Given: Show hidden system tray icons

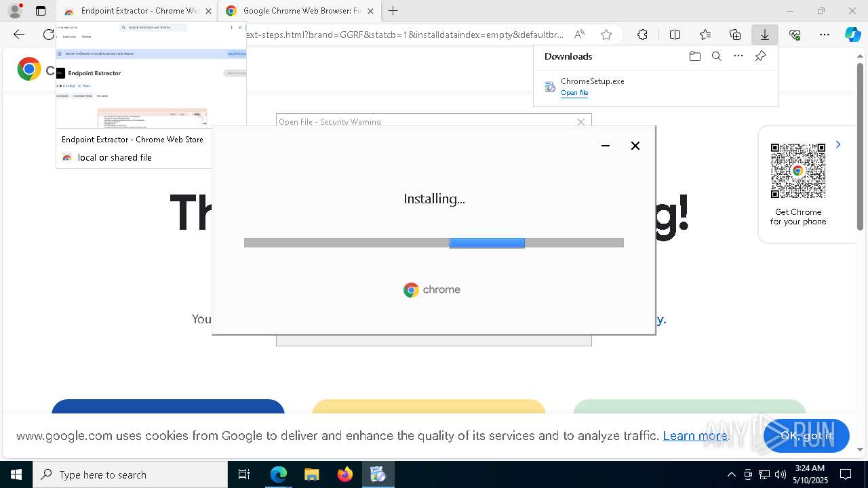Looking at the screenshot, I should [x=731, y=474].
